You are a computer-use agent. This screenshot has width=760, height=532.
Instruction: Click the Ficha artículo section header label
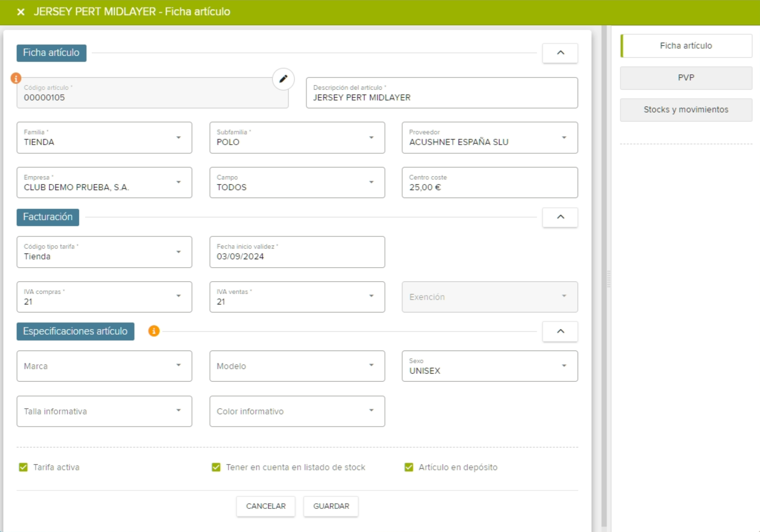(x=51, y=53)
